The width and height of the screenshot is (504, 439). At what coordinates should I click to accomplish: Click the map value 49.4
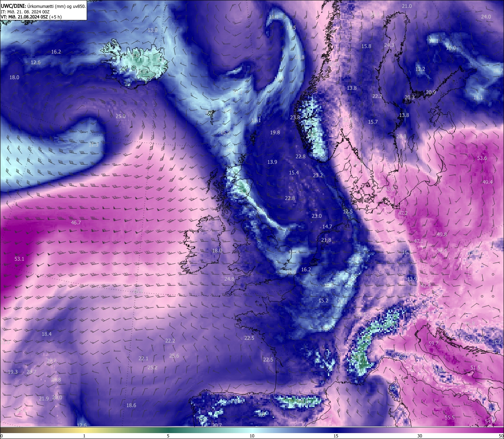[487, 182]
